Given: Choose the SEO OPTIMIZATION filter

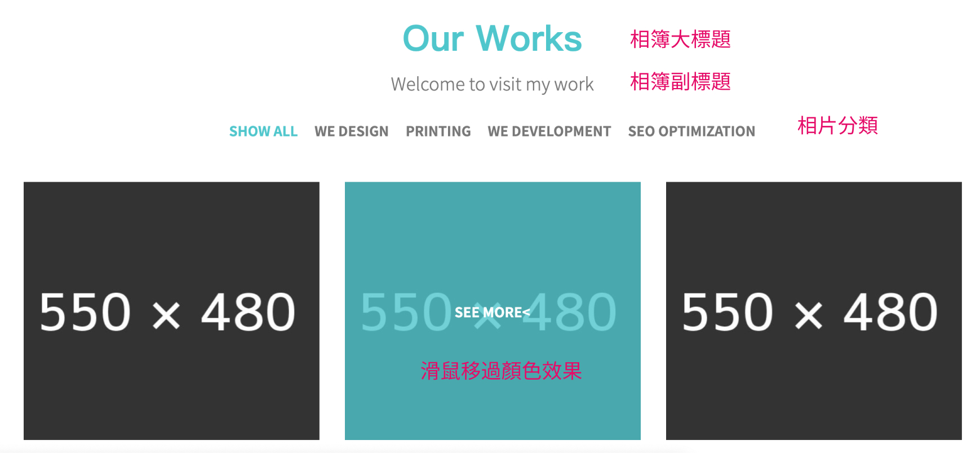Looking at the screenshot, I should pyautogui.click(x=691, y=131).
